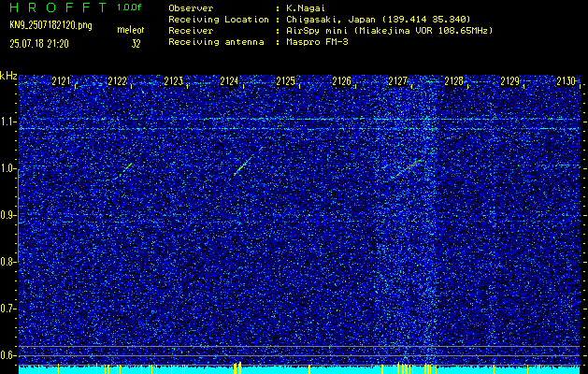Click the date stamp 25.07.18 21:20
The image size is (588, 374).
[x=39, y=44]
